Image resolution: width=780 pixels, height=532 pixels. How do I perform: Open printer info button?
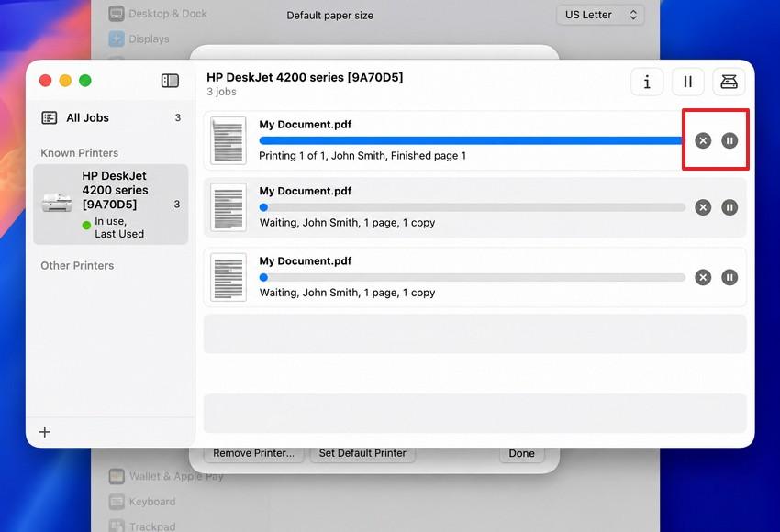647,82
